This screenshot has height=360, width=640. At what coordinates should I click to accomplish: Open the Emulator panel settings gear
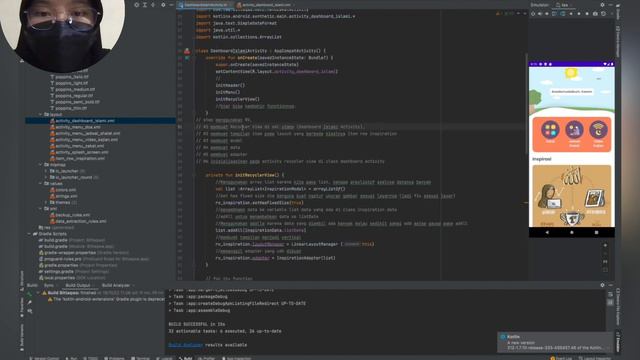click(x=602, y=5)
